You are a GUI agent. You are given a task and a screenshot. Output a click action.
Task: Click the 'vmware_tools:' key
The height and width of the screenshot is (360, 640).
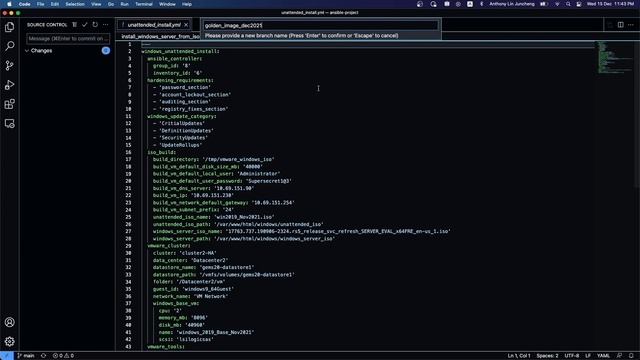pyautogui.click(x=166, y=347)
